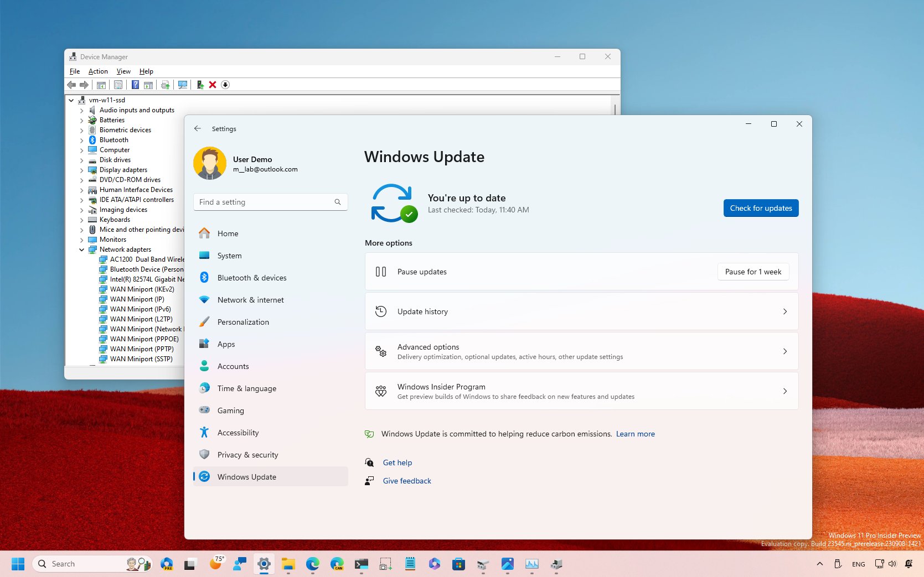Open the Action menu in Device Manager
Image resolution: width=924 pixels, height=577 pixels.
(x=97, y=71)
